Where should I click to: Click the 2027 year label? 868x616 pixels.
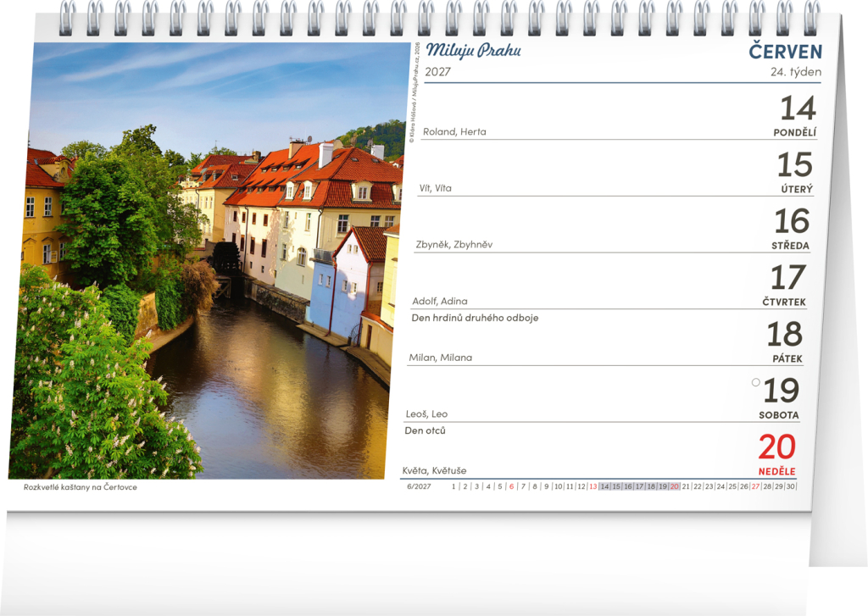[x=437, y=72]
